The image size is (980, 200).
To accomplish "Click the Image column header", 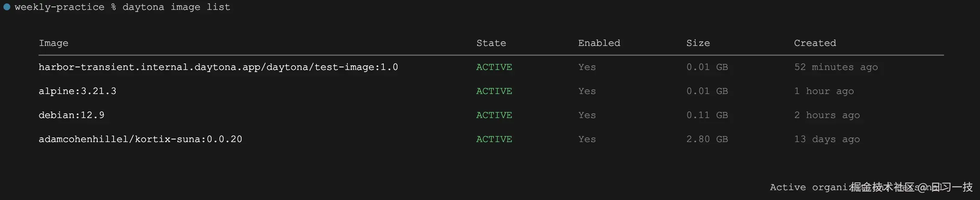I will pyautogui.click(x=54, y=43).
